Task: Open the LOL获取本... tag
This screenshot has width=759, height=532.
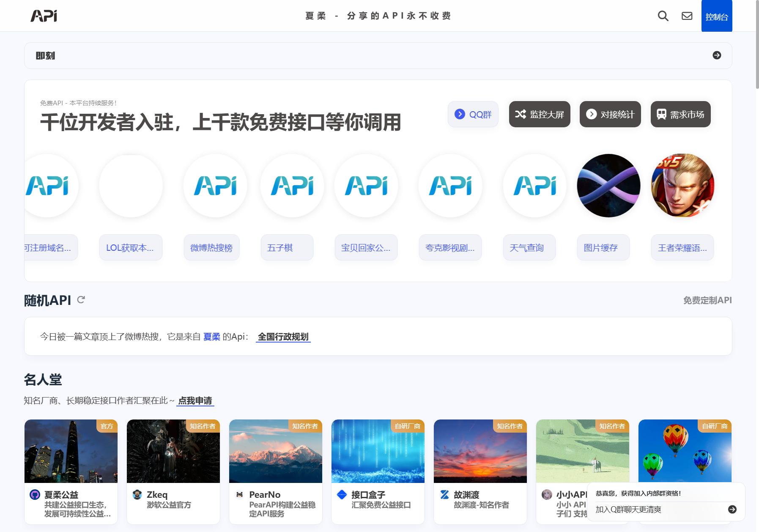Action: [x=131, y=247]
